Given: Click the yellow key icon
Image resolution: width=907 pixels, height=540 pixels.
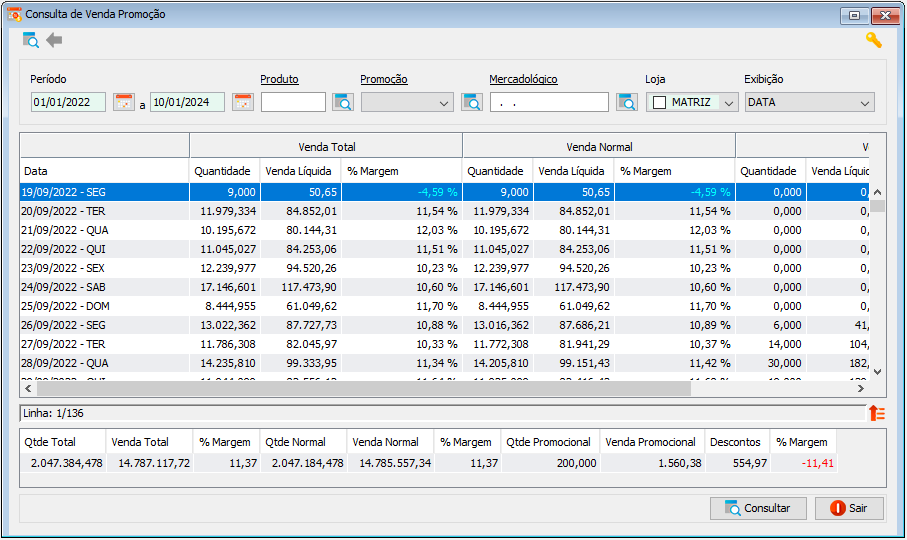Looking at the screenshot, I should 873,40.
